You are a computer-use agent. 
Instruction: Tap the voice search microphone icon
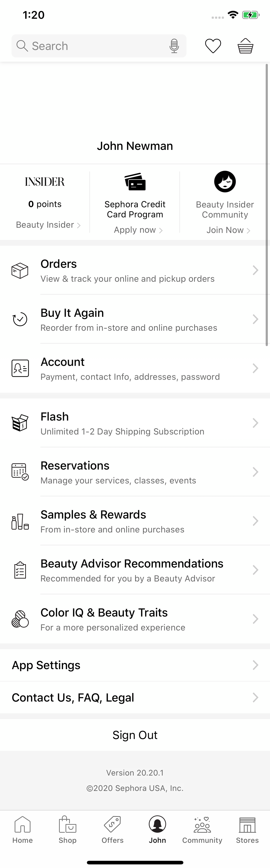tap(174, 45)
